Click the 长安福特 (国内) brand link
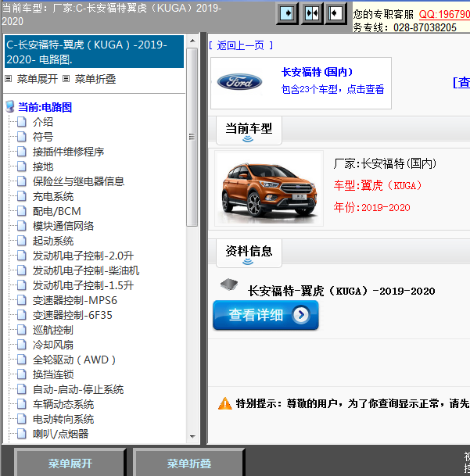The height and width of the screenshot is (476, 470). click(317, 72)
